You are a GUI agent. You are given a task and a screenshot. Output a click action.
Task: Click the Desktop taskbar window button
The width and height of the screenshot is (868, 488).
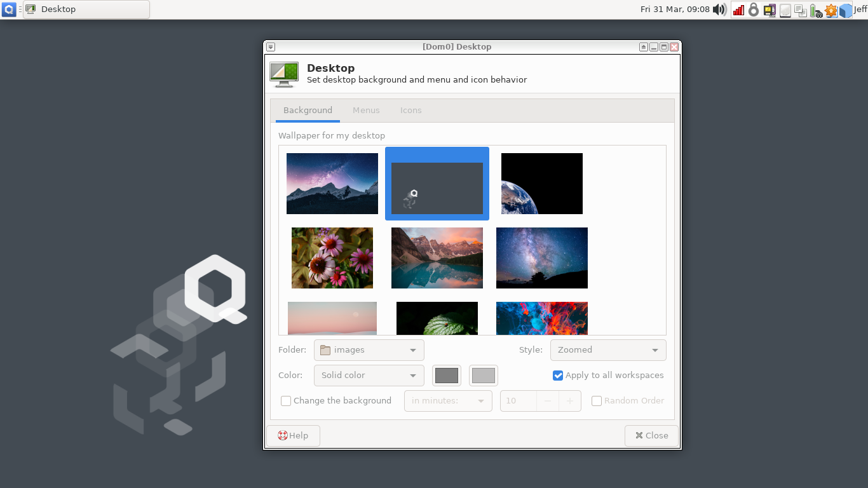pyautogui.click(x=86, y=10)
